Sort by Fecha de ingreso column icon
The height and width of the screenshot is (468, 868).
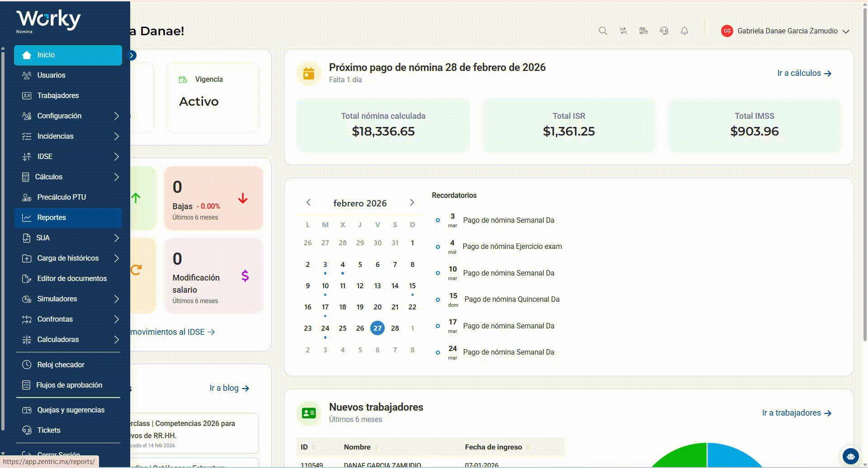click(x=528, y=447)
